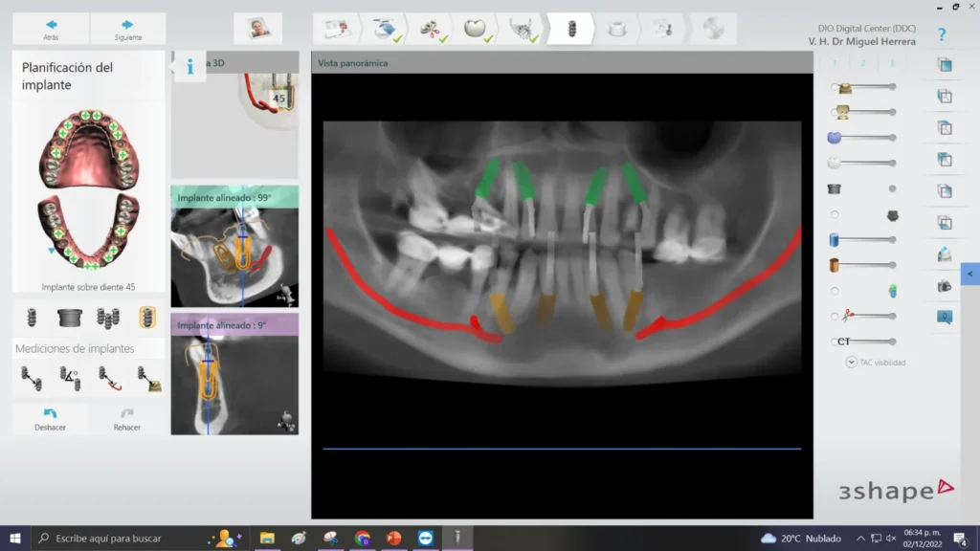Go back with the Atrás arrow

(52, 29)
